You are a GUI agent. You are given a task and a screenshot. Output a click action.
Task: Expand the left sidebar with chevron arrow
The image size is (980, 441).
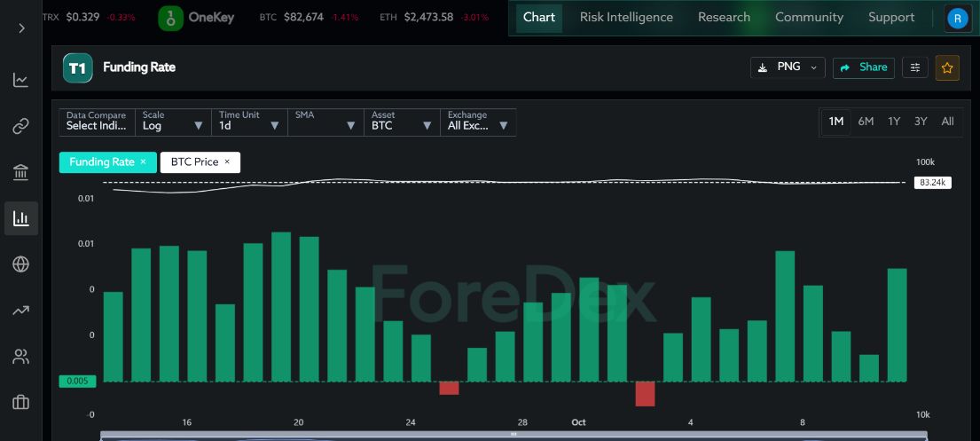click(22, 28)
